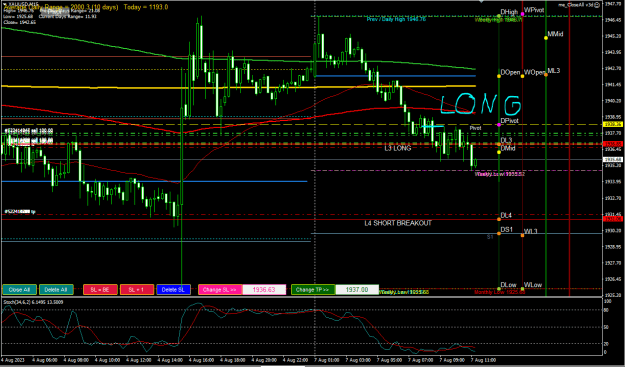Click the stop loss value field 1936.63
The image size is (625, 367).
coord(264,290)
